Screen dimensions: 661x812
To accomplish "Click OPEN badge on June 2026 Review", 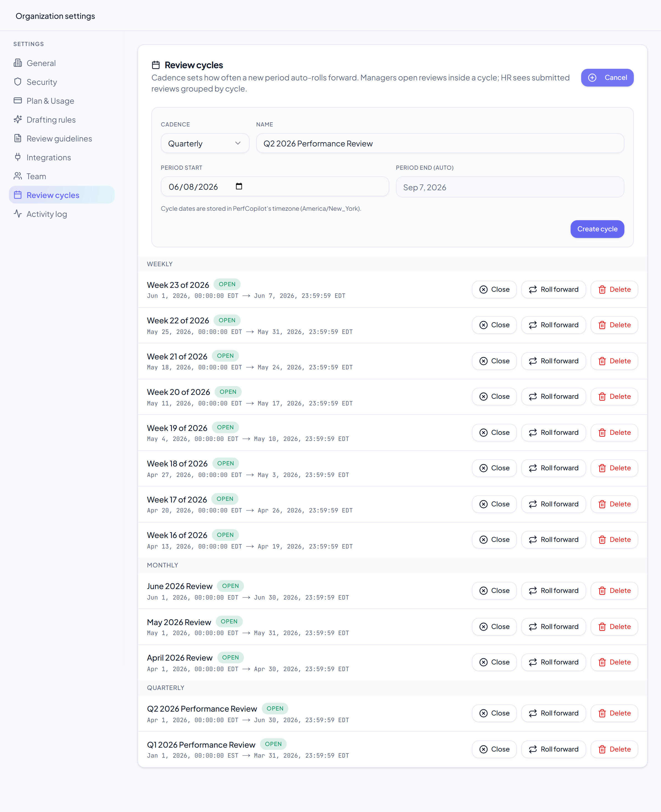I will [x=230, y=586].
